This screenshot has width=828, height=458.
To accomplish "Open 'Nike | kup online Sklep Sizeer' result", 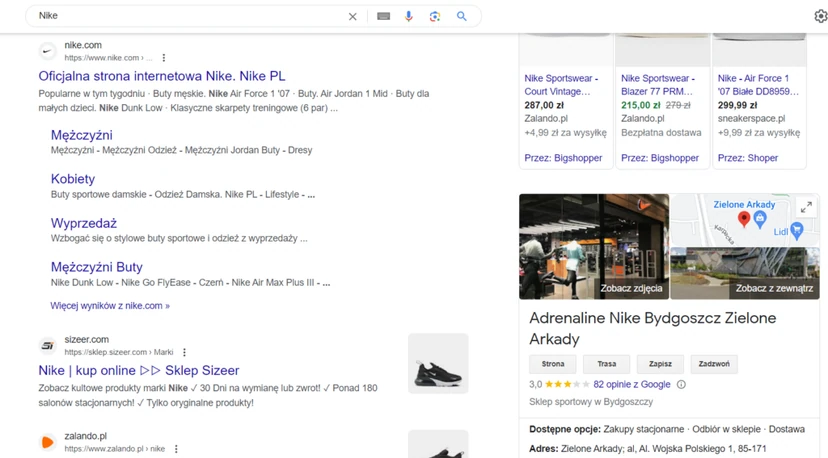I will 139,370.
